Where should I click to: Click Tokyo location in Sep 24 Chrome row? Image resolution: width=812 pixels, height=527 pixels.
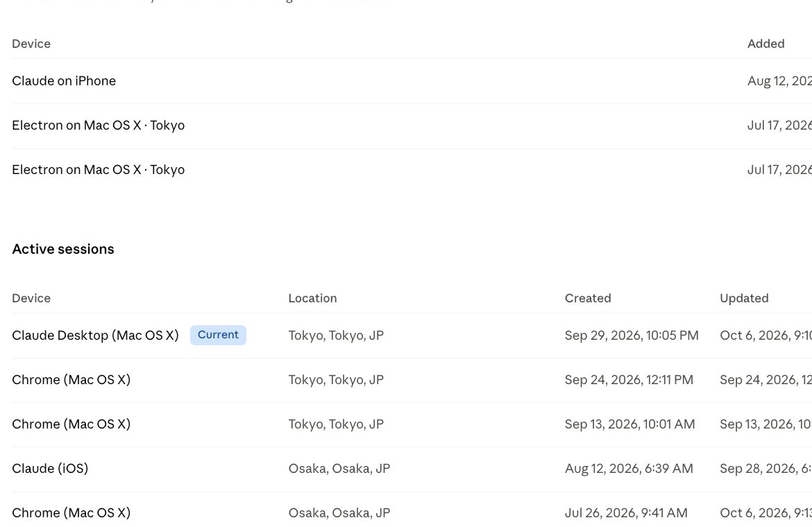tap(336, 380)
